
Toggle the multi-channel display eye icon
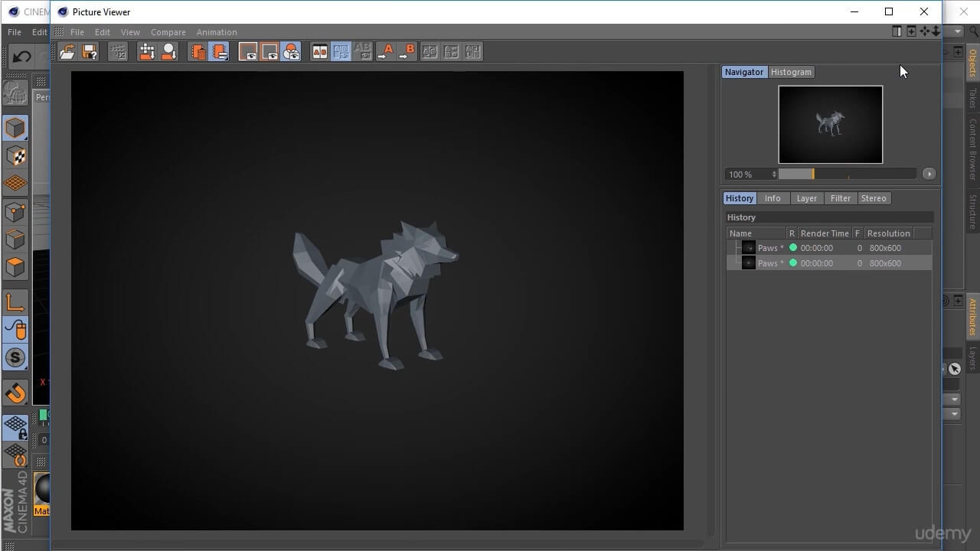(x=291, y=51)
